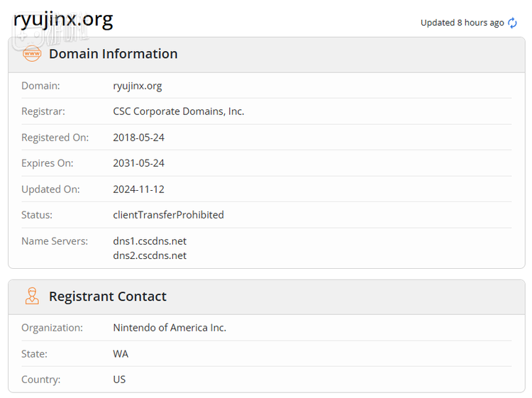Click the expiry date 2031-05-24
532x398 pixels.
(x=138, y=163)
